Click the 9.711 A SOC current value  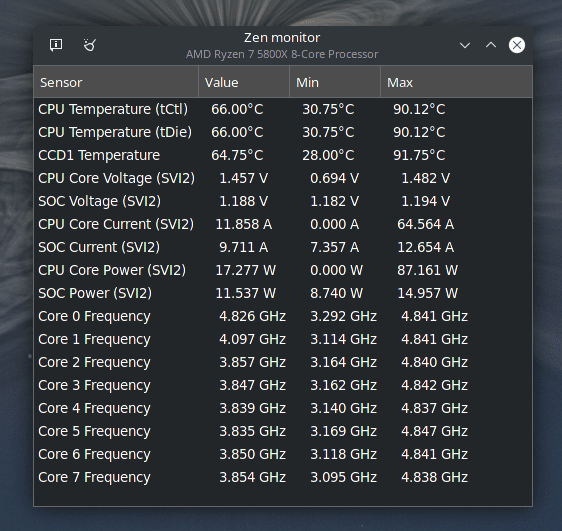[x=244, y=247]
